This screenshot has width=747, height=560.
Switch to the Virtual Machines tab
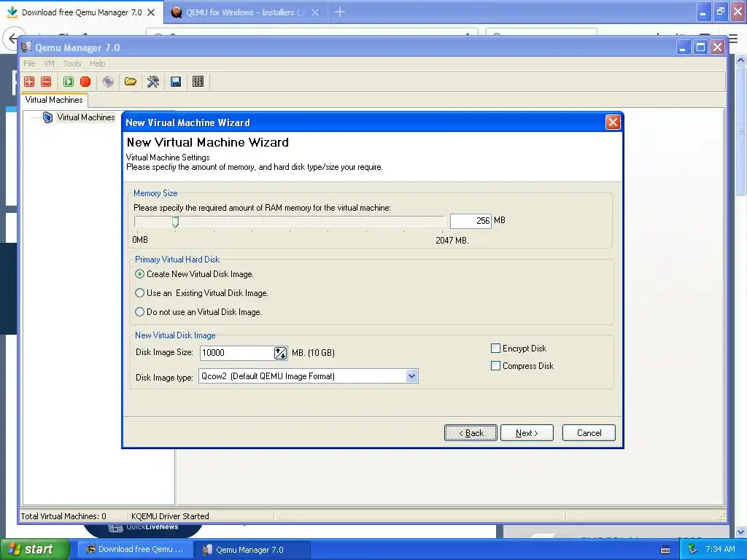point(54,100)
